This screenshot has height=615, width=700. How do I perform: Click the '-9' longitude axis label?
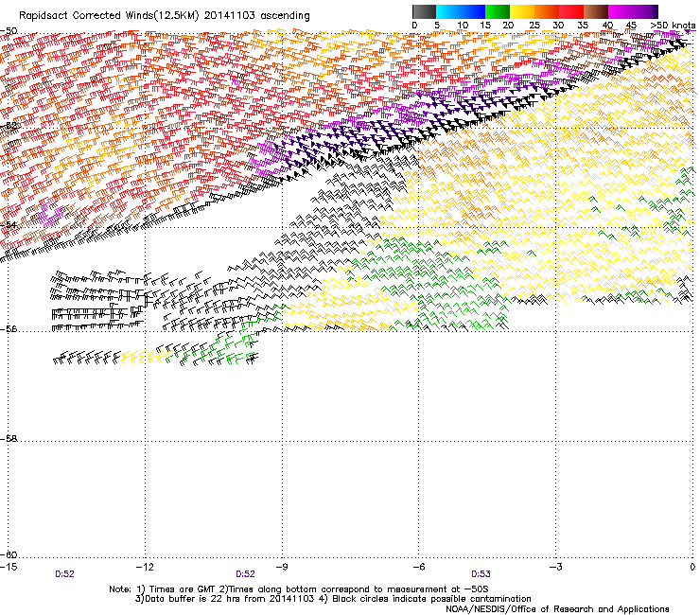[282, 567]
